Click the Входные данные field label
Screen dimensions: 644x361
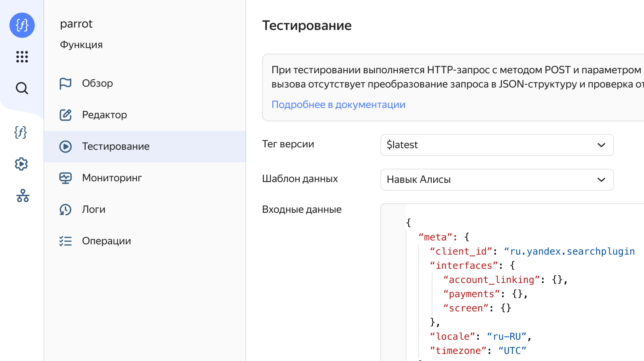click(302, 210)
